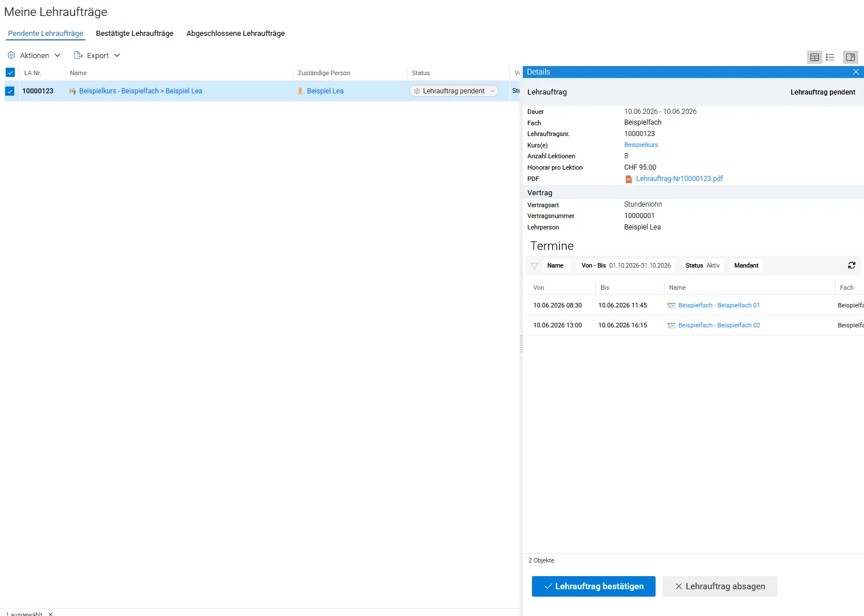Sort by Zuständige Person column header
This screenshot has height=616, width=864.
(350, 73)
